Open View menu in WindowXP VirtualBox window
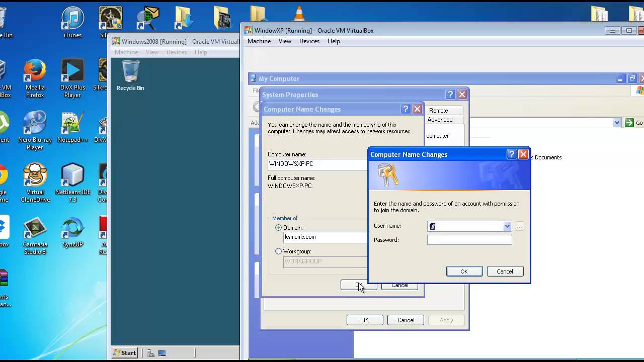Screen dimensions: 644x362 pos(285,41)
